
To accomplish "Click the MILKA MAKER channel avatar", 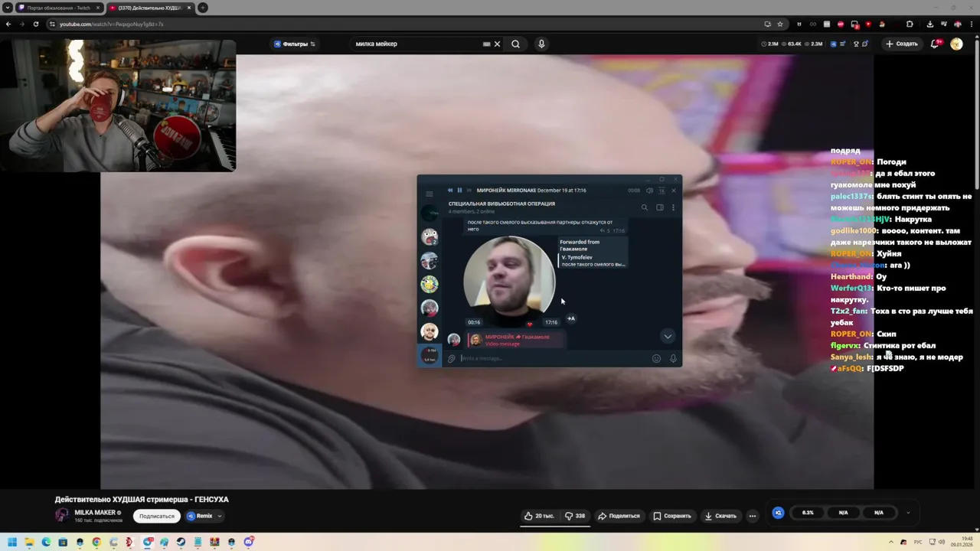I will [62, 516].
